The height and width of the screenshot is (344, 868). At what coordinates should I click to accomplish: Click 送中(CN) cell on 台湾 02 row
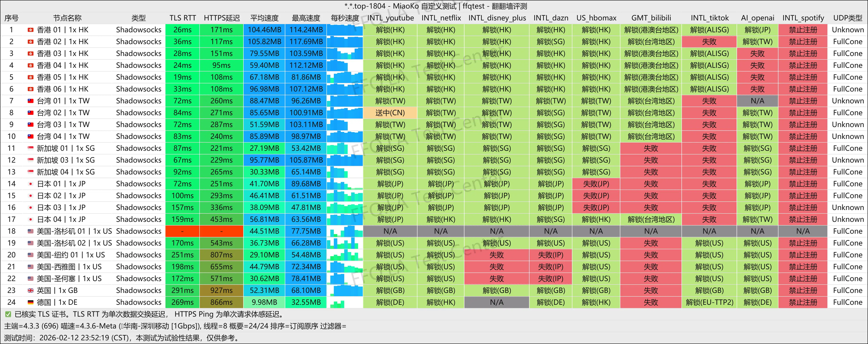(391, 113)
